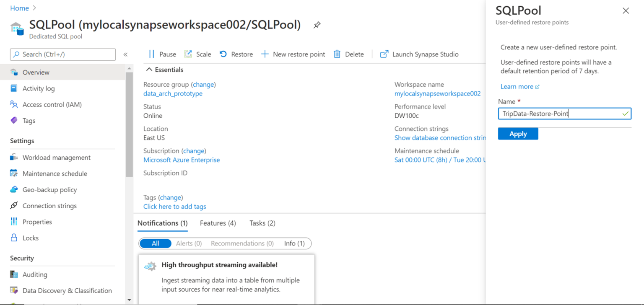Viewport: 644px width, 305px height.
Task: Show only Info notifications
Action: [295, 243]
